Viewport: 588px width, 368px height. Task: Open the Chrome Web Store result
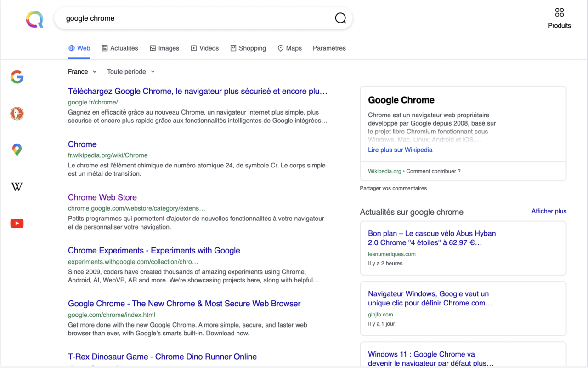pyautogui.click(x=102, y=198)
